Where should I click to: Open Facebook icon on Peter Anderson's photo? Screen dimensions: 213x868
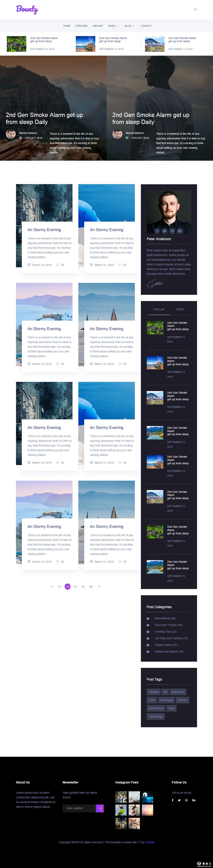pos(157,231)
